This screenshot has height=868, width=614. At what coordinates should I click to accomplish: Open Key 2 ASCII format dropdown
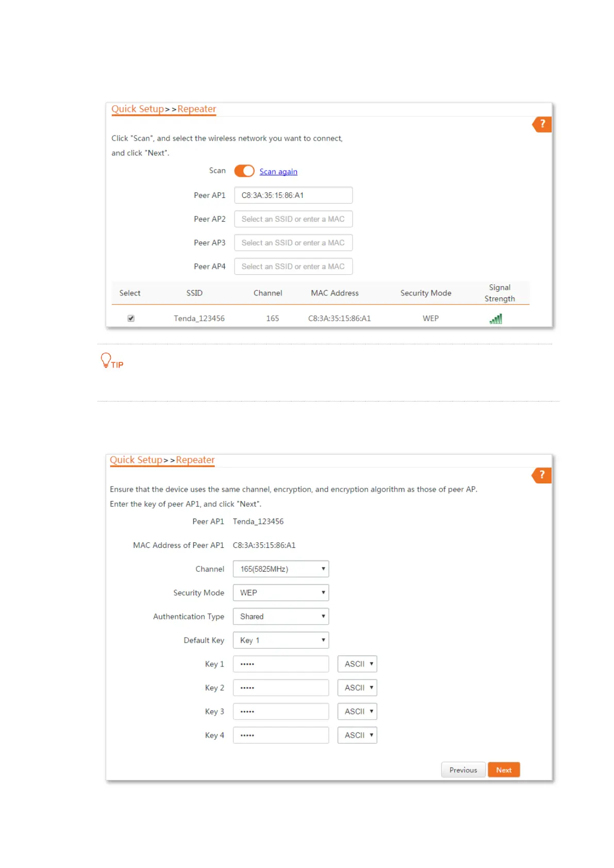point(357,688)
